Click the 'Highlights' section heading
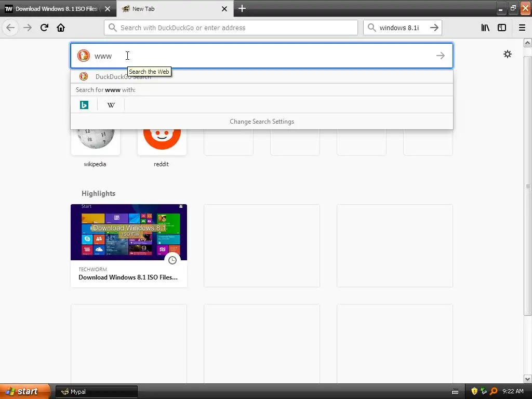This screenshot has height=399, width=532. (x=98, y=193)
